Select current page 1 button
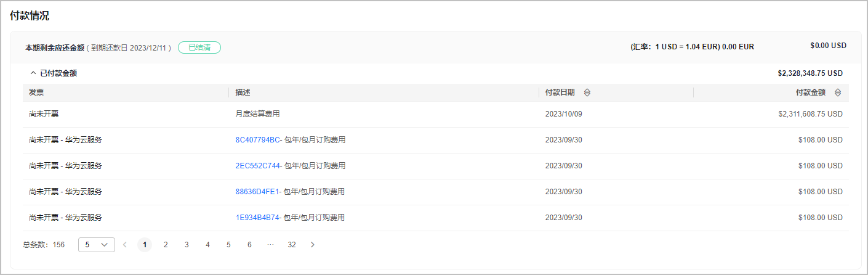868x275 pixels. click(x=145, y=245)
